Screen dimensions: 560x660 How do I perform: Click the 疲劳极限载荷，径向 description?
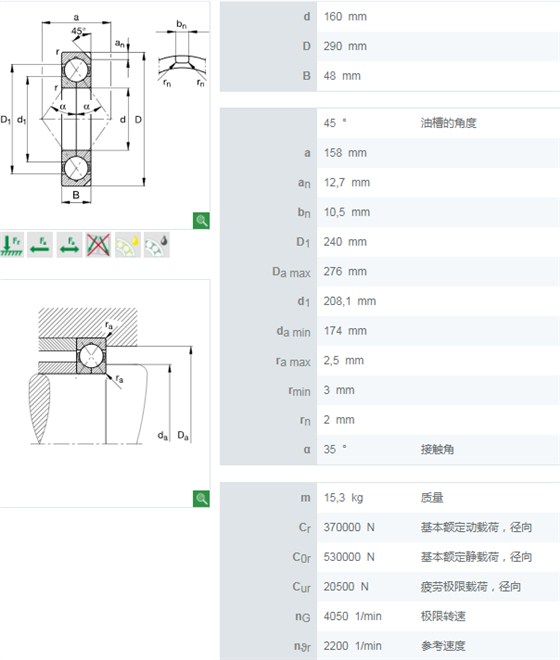471,587
